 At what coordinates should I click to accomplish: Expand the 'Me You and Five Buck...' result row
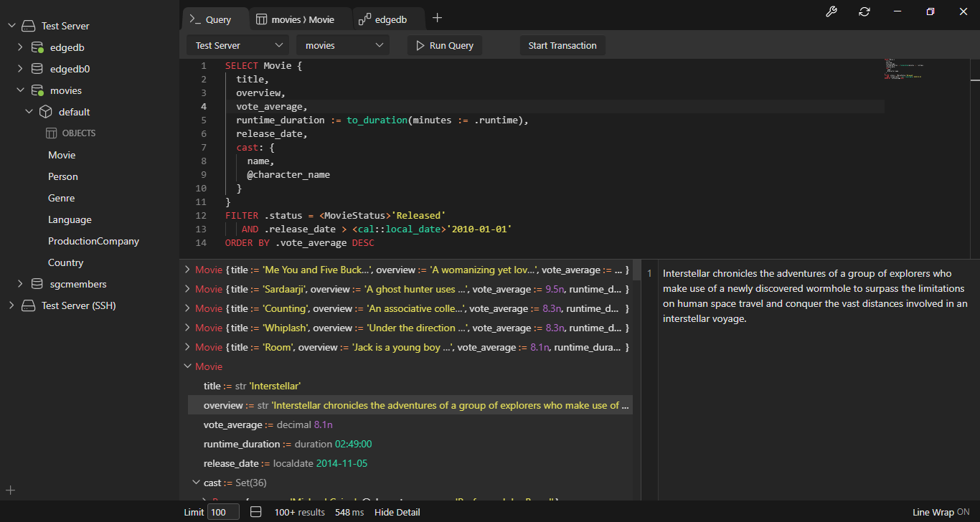(187, 270)
